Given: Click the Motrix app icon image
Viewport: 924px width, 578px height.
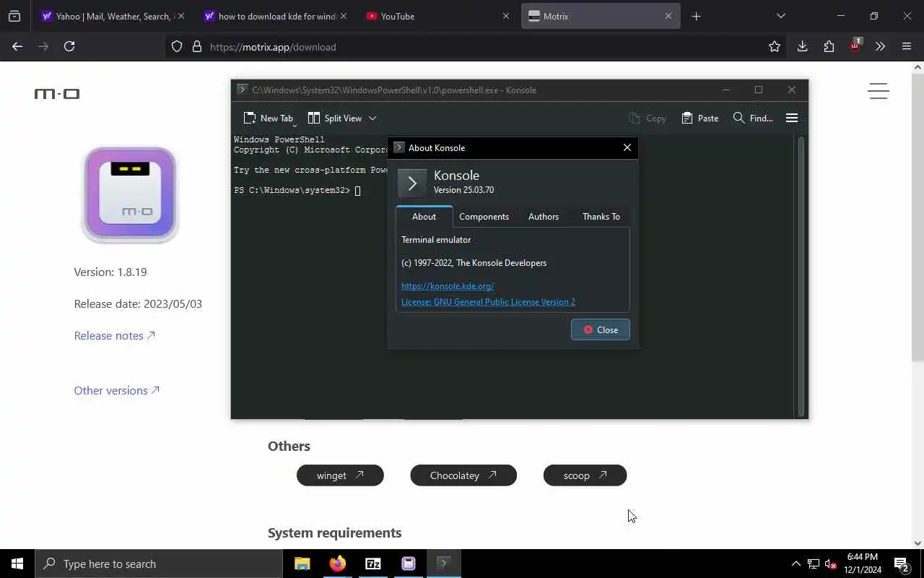Looking at the screenshot, I should pyautogui.click(x=130, y=194).
